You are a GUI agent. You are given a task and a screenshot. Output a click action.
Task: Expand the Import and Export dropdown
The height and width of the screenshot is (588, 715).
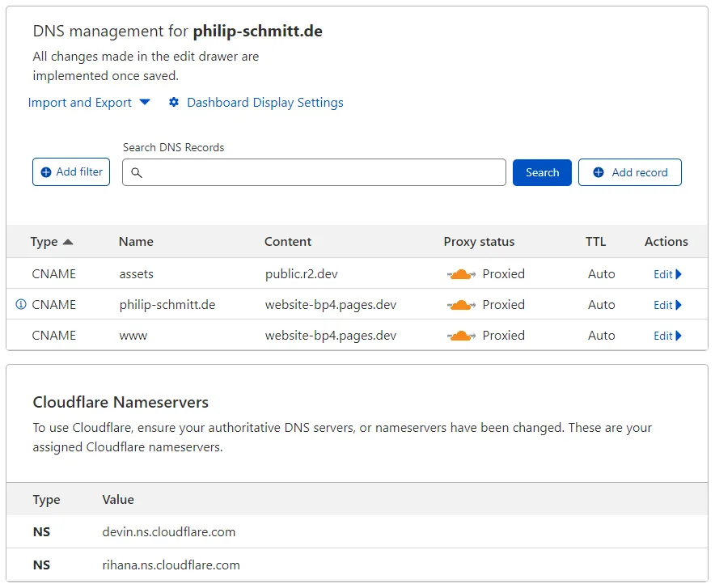click(145, 103)
